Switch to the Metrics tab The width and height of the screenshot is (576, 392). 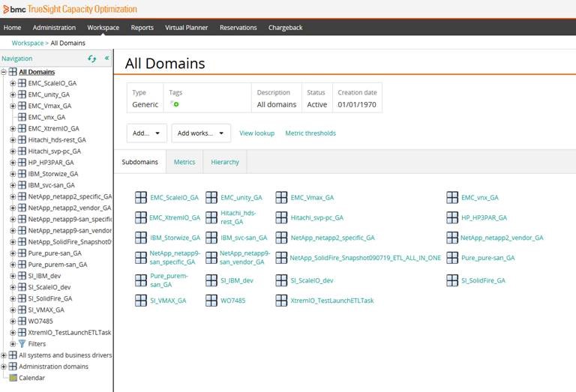tap(184, 162)
